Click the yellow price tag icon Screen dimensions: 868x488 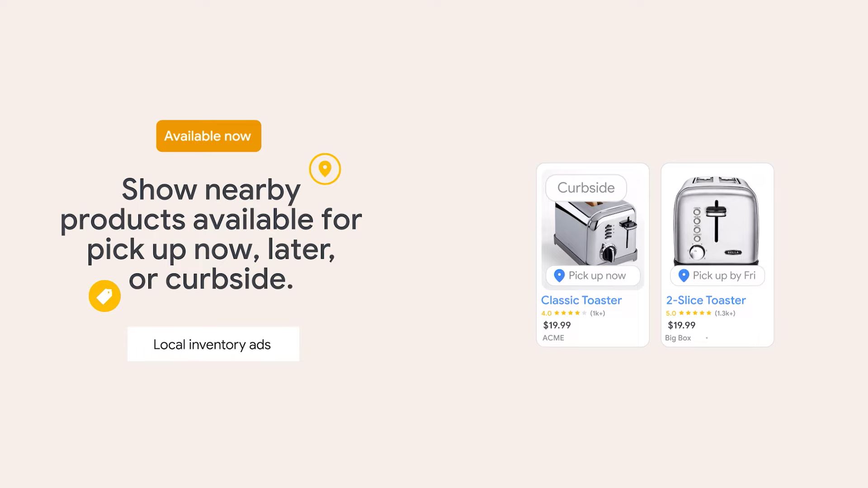tap(104, 296)
